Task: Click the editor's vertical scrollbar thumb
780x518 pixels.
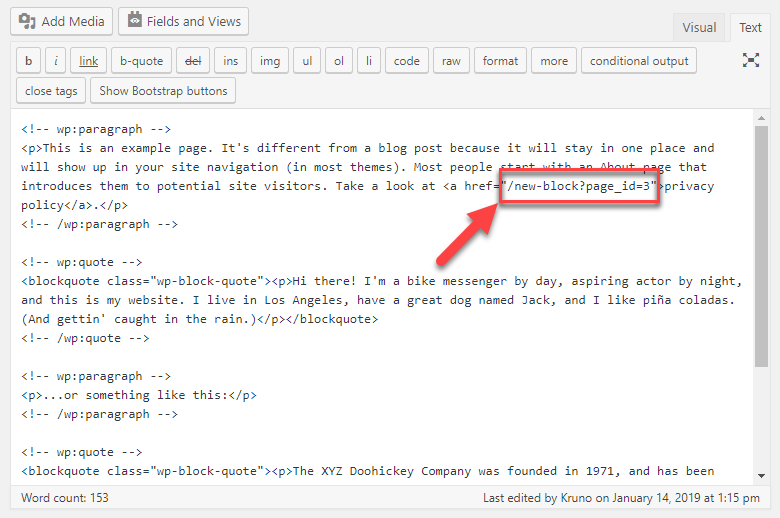Action: coord(761,246)
